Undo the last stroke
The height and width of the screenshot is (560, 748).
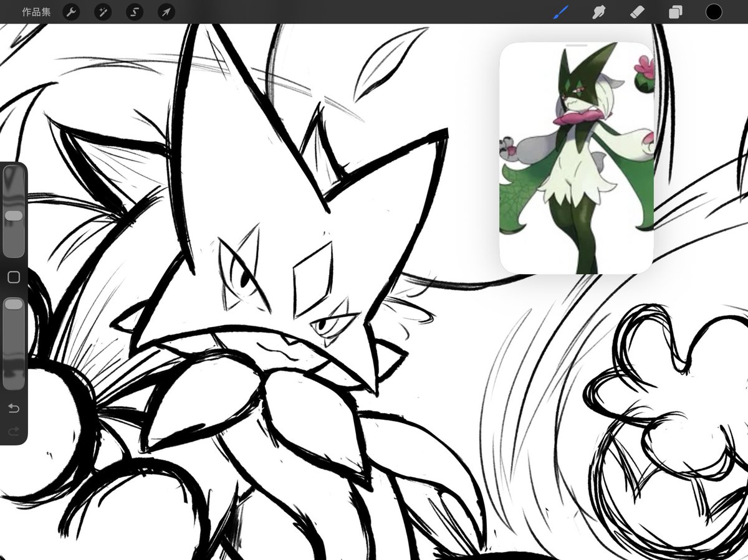(14, 408)
